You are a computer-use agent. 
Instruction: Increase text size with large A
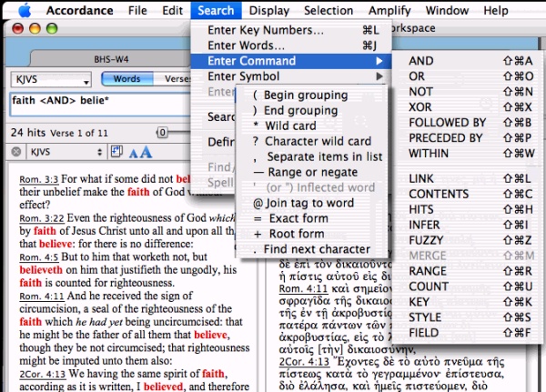click(x=146, y=152)
